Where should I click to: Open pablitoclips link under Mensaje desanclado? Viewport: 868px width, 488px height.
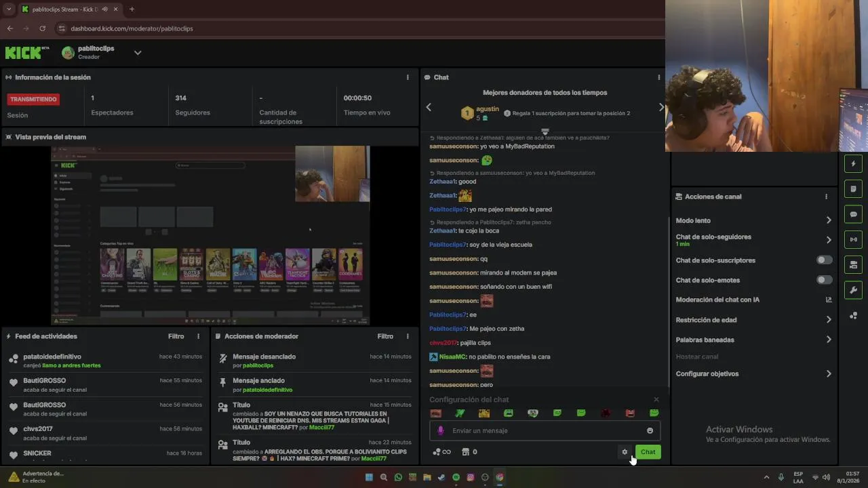coord(258,365)
